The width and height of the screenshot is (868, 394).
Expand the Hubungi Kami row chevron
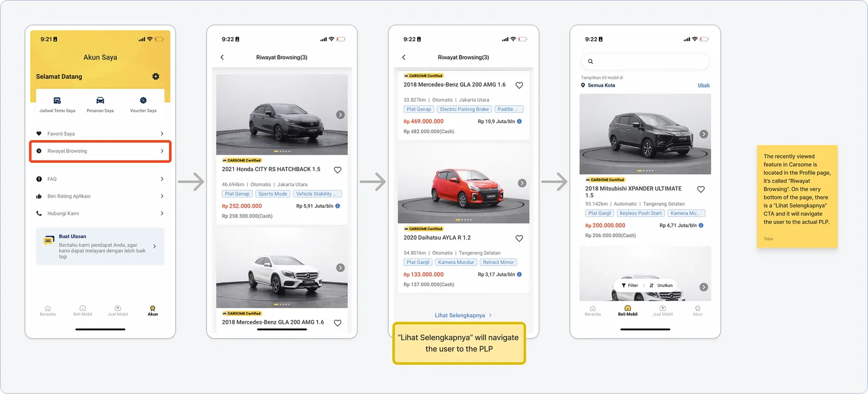[162, 214]
